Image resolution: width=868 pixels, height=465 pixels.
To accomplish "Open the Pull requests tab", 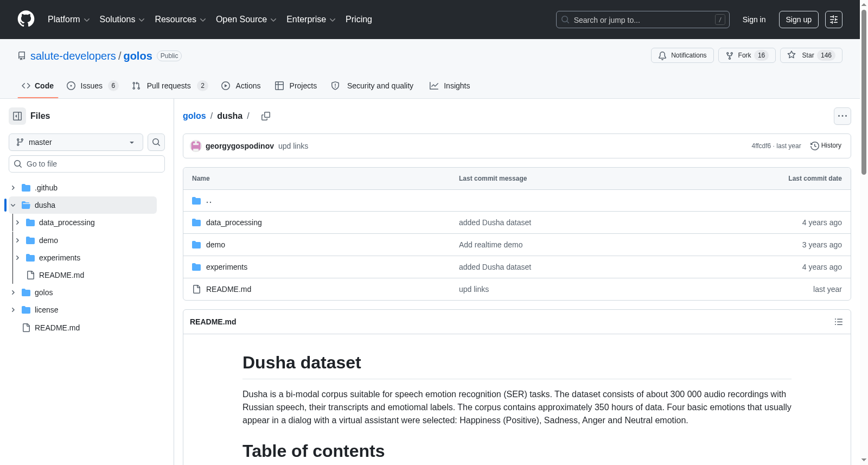I will [170, 86].
